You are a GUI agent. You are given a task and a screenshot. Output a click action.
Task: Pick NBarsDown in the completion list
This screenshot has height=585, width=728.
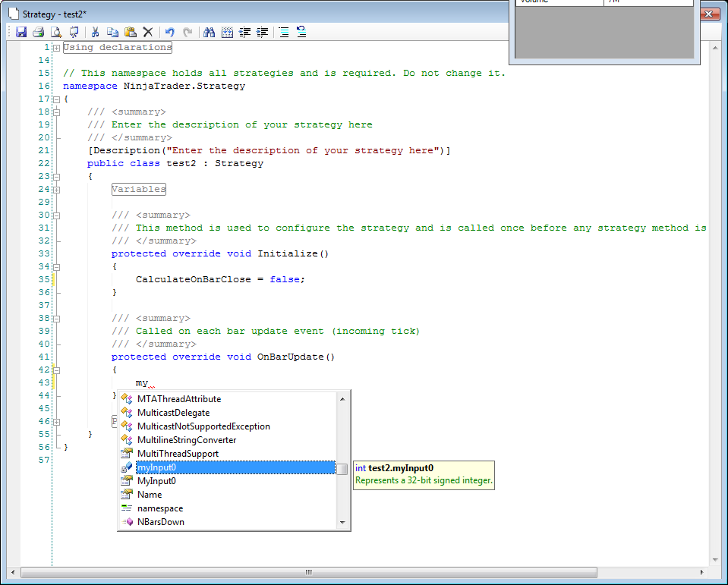(160, 522)
